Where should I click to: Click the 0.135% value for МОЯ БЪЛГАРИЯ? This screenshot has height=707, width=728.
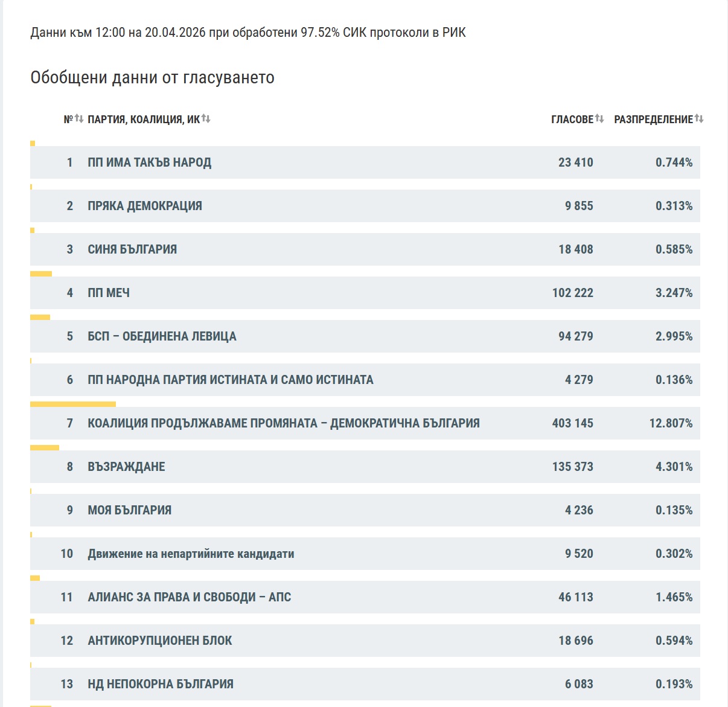click(674, 510)
